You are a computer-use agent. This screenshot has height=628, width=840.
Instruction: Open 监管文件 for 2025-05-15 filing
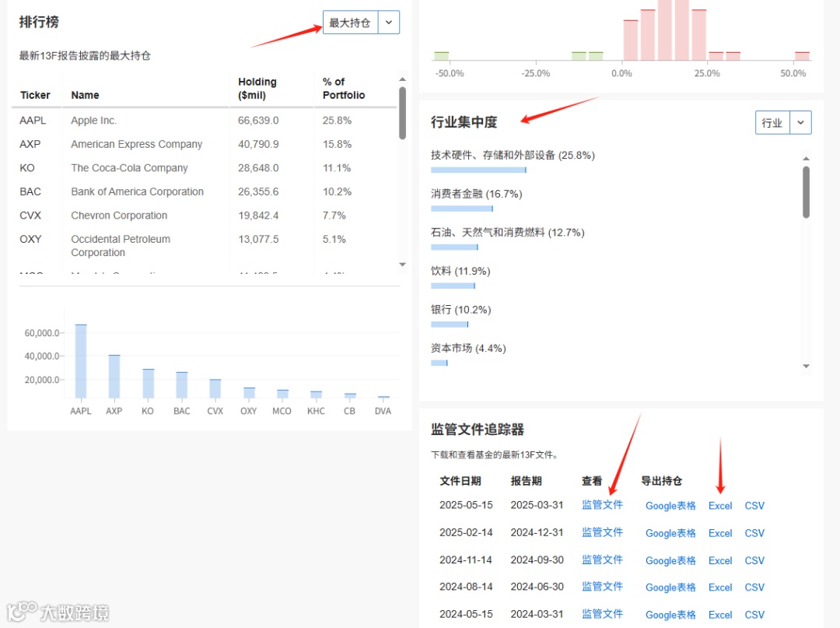point(602,505)
